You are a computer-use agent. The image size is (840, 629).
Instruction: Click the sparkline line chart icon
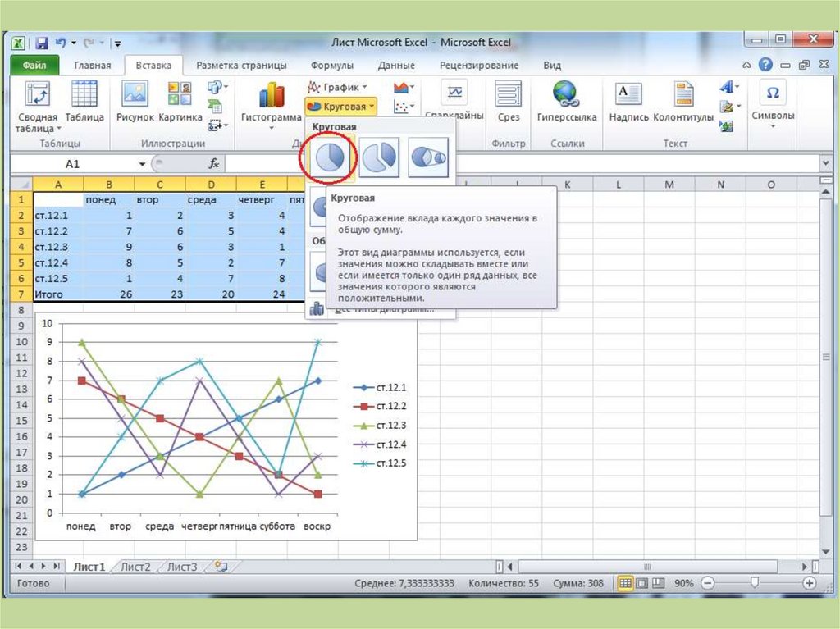coord(454,92)
